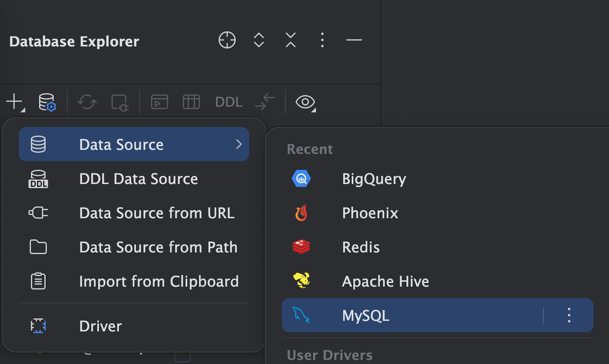
Task: Open the New plus dropdown
Action: pyautogui.click(x=15, y=102)
